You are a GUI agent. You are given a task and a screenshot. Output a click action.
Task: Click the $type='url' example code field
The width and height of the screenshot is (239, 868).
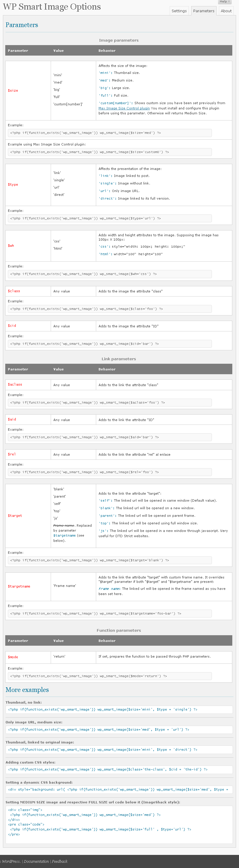[110, 218]
